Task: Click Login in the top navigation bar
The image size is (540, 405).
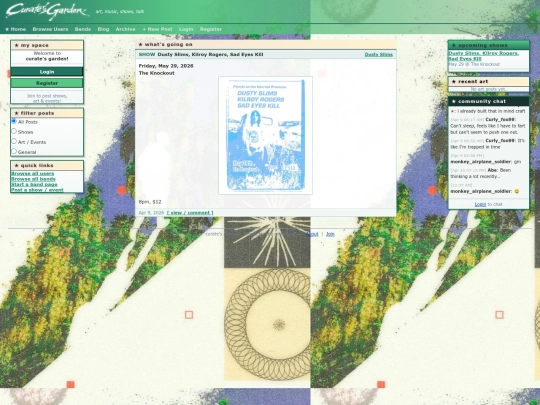Action: pyautogui.click(x=186, y=29)
